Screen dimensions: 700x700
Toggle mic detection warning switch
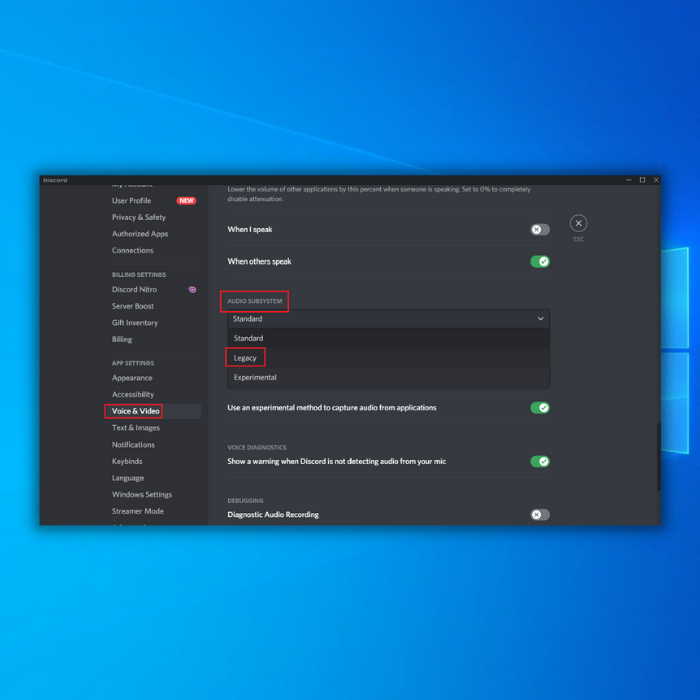click(539, 461)
